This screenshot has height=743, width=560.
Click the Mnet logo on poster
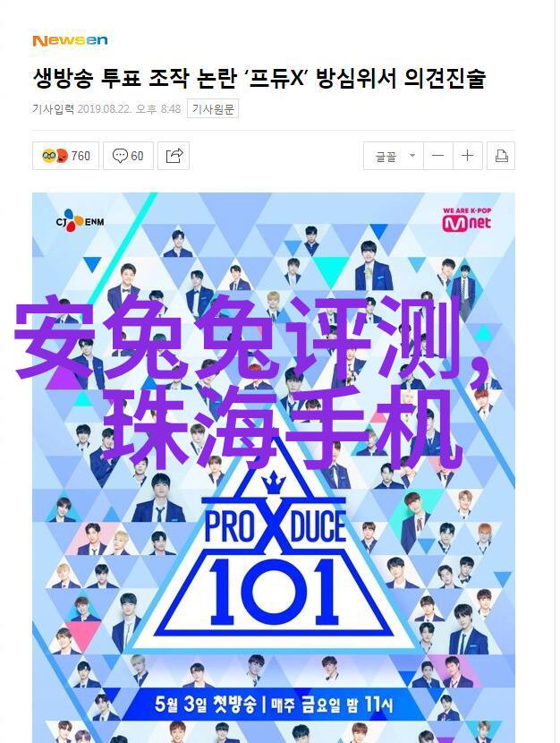pyautogui.click(x=467, y=220)
